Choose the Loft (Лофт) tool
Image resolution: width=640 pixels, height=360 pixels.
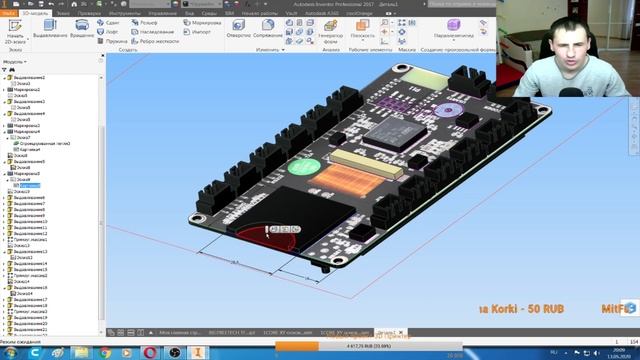click(x=108, y=32)
